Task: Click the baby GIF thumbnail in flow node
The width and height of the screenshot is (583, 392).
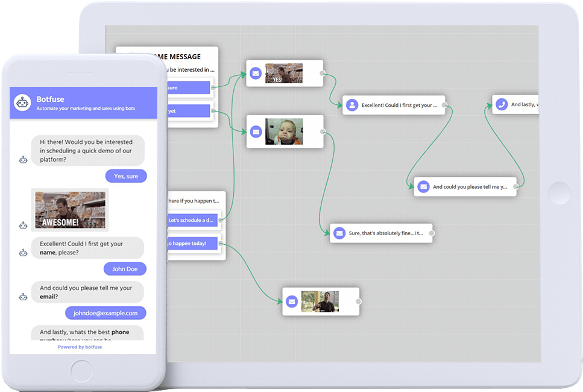Action: 284,131
